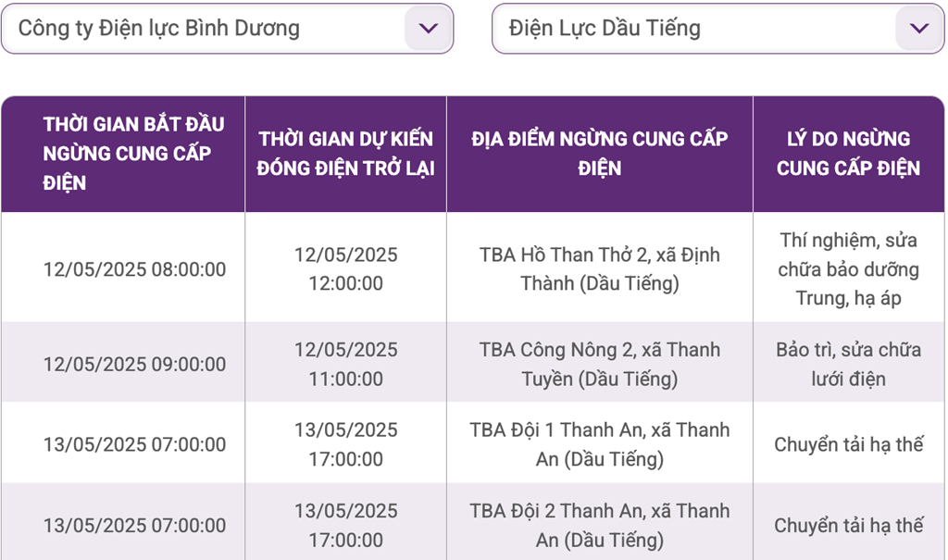This screenshot has height=560, width=948.
Task: Click the LÝ DO NGỪNG CUNG CẤP ĐIỆN header
Action: [x=849, y=154]
